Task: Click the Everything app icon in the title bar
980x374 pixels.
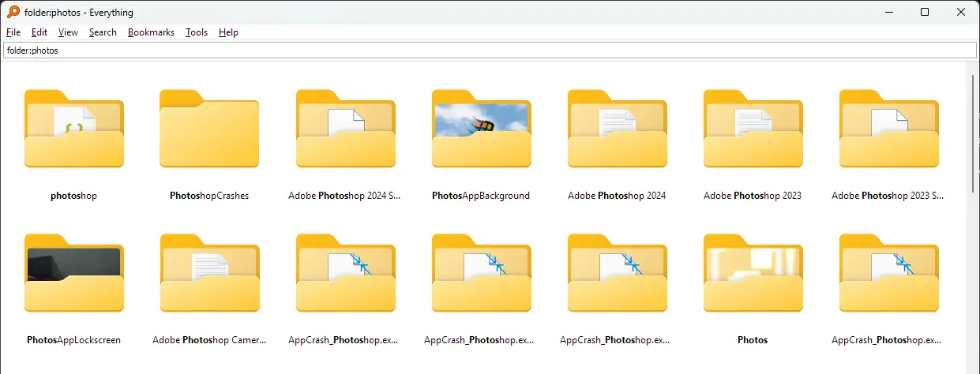Action: coord(13,12)
